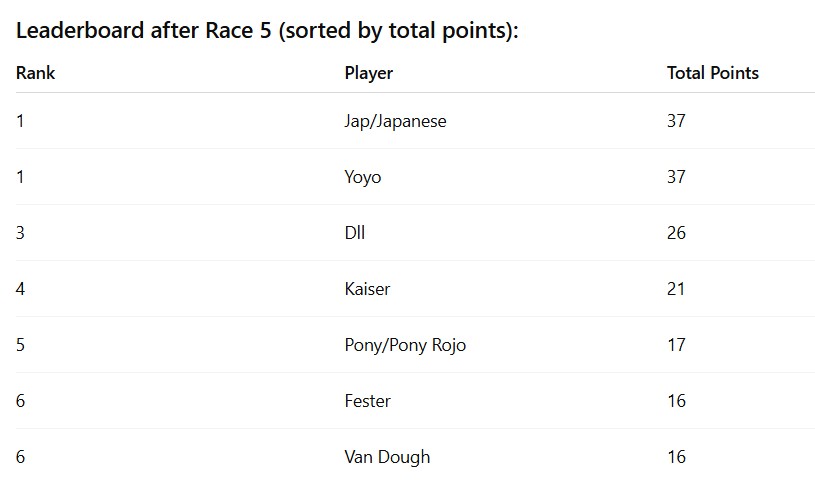
Task: Select the Pony/Pony Rojo player name
Action: [405, 345]
